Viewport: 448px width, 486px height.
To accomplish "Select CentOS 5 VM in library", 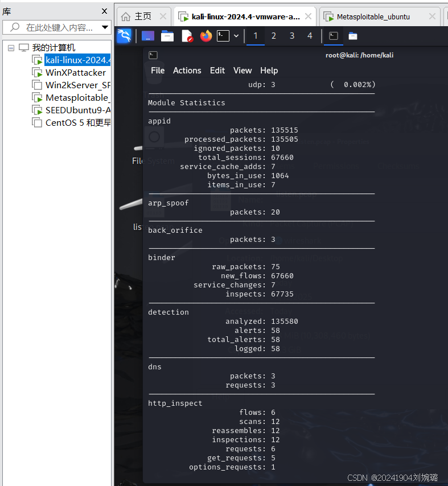I will point(78,123).
